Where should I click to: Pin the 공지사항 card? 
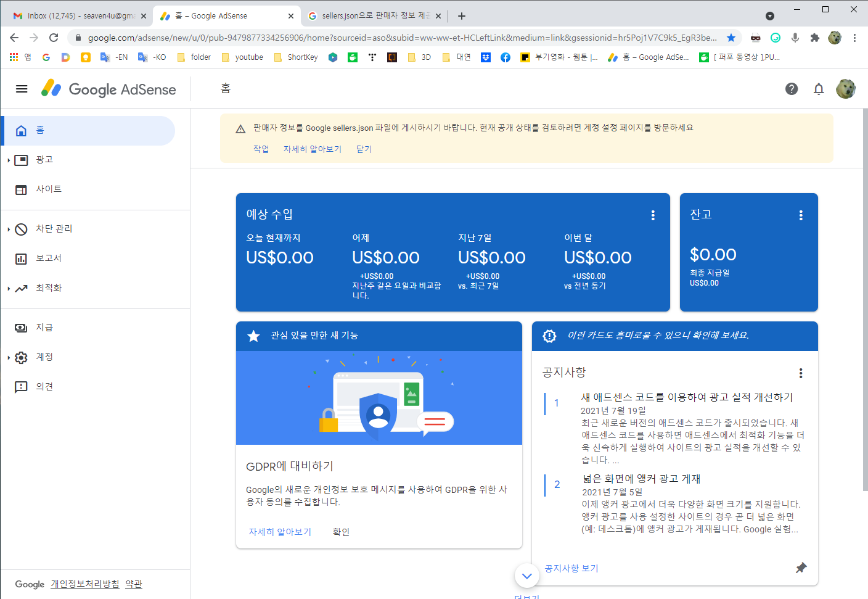tap(801, 568)
